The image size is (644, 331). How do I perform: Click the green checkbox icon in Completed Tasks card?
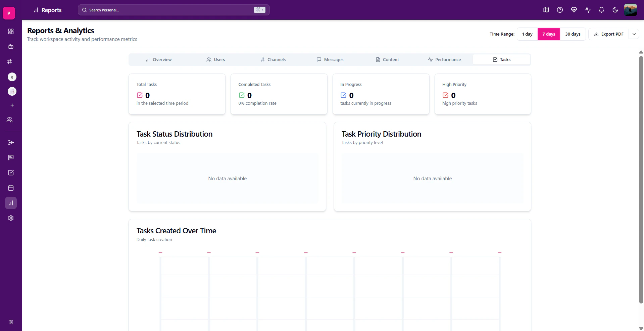click(242, 95)
